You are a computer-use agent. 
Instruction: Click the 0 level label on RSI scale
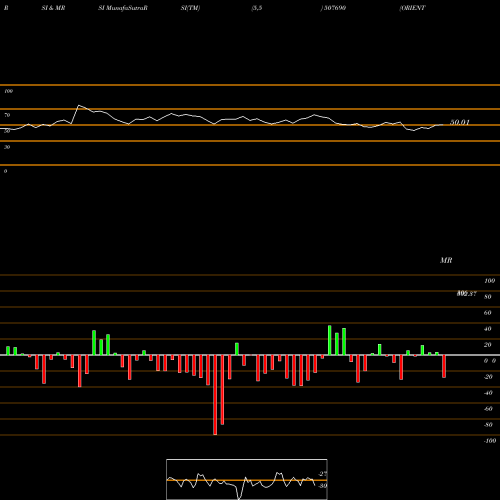[x=5, y=171]
